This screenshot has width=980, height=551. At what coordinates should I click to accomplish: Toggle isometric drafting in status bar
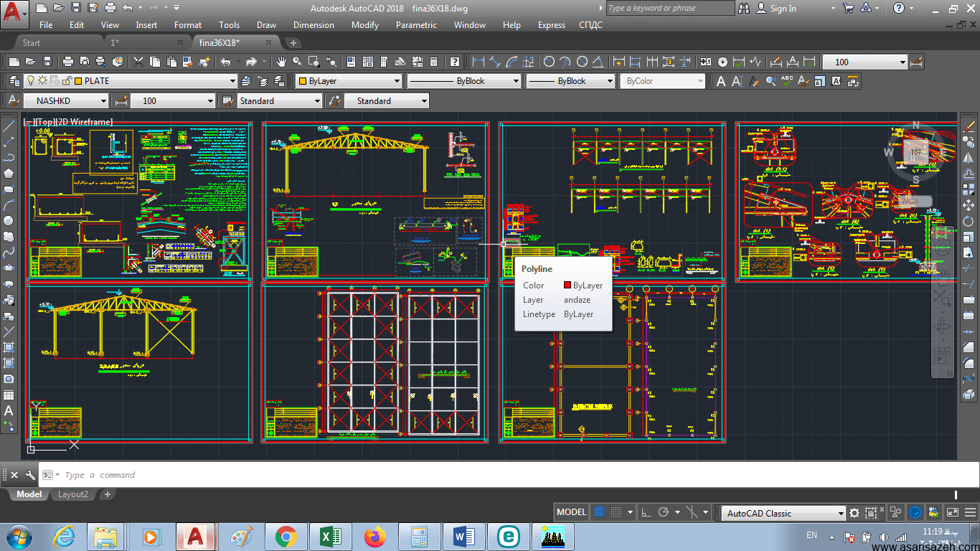point(692,512)
